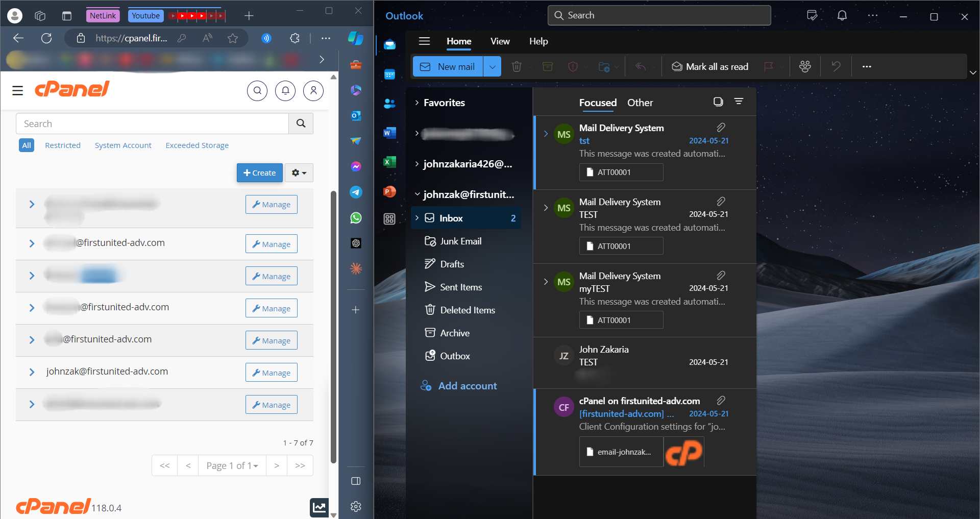Toggle the message selection mode icon
980x519 pixels.
[x=718, y=102]
